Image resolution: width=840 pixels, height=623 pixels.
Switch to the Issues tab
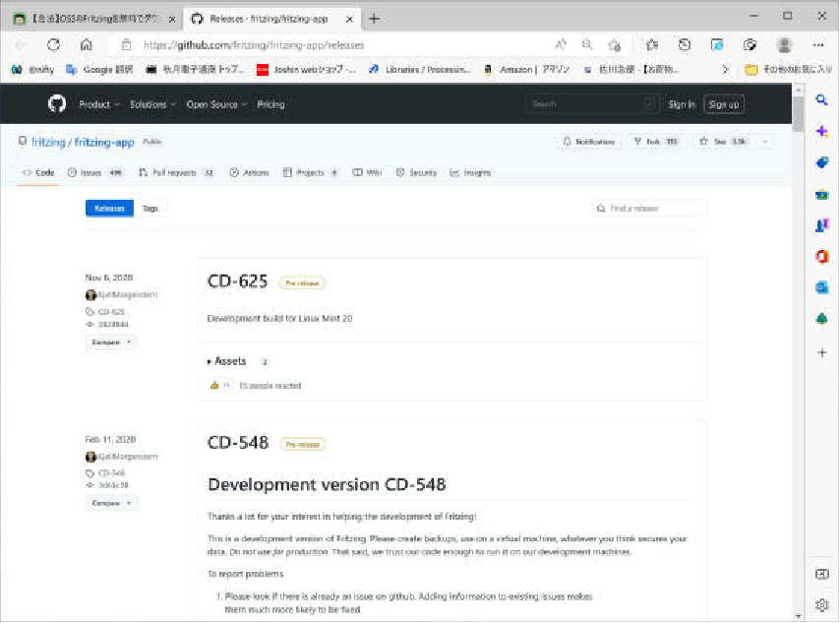(x=94, y=172)
